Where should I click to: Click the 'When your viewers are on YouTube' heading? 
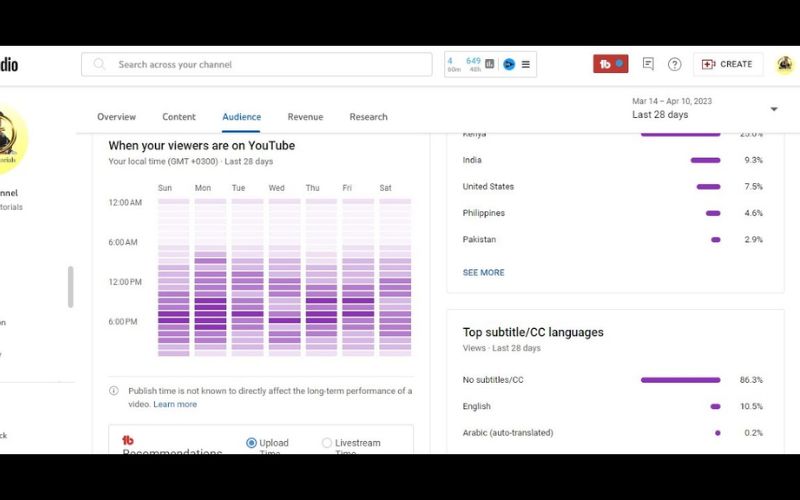(202, 146)
